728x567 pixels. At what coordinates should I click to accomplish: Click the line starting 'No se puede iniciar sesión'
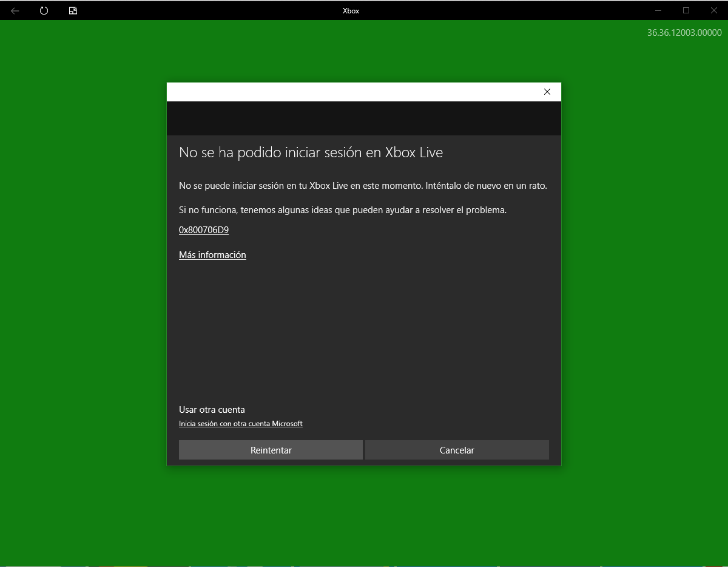click(363, 186)
